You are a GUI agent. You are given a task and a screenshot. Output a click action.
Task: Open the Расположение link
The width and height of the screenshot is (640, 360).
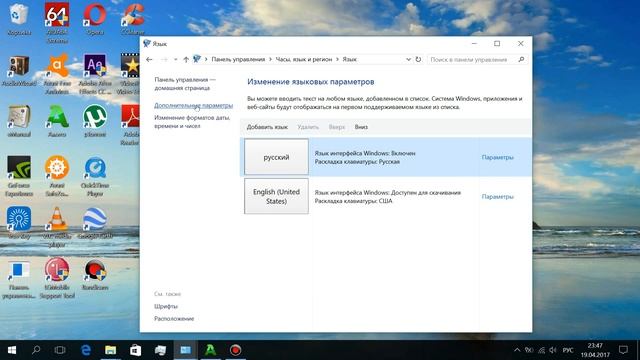(174, 318)
